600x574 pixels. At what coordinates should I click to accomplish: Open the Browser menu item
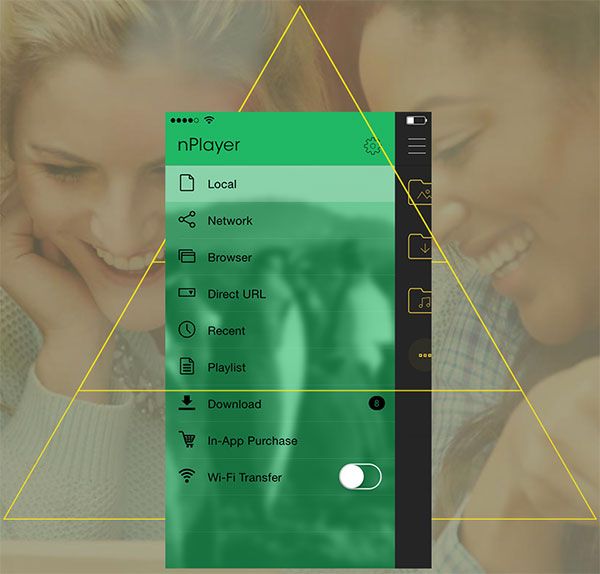280,257
